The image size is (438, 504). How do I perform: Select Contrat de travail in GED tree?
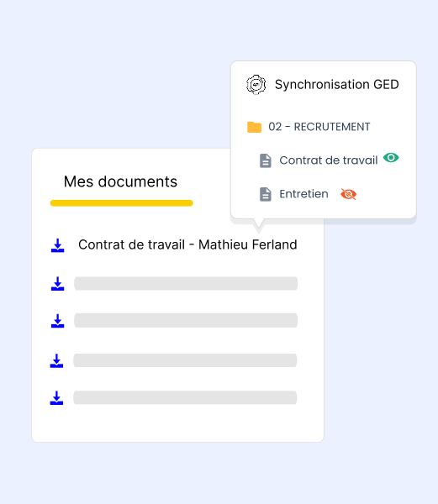329,160
